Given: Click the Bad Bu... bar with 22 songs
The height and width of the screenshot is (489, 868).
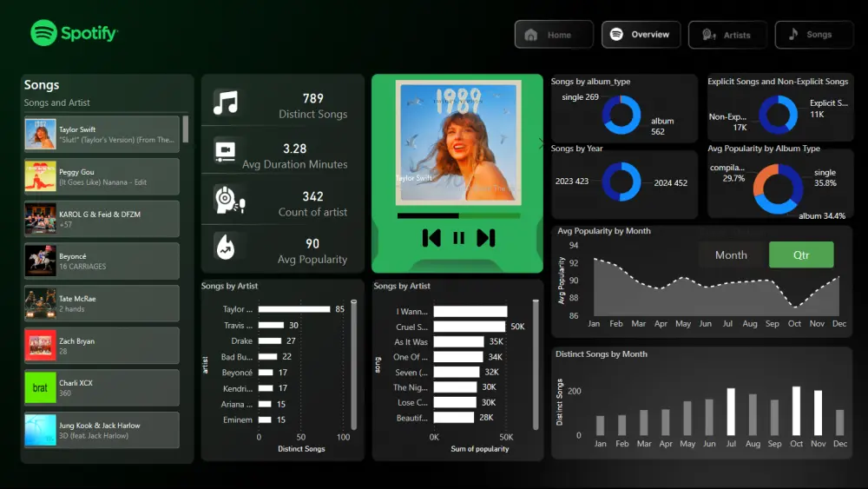Looking at the screenshot, I should [x=268, y=357].
